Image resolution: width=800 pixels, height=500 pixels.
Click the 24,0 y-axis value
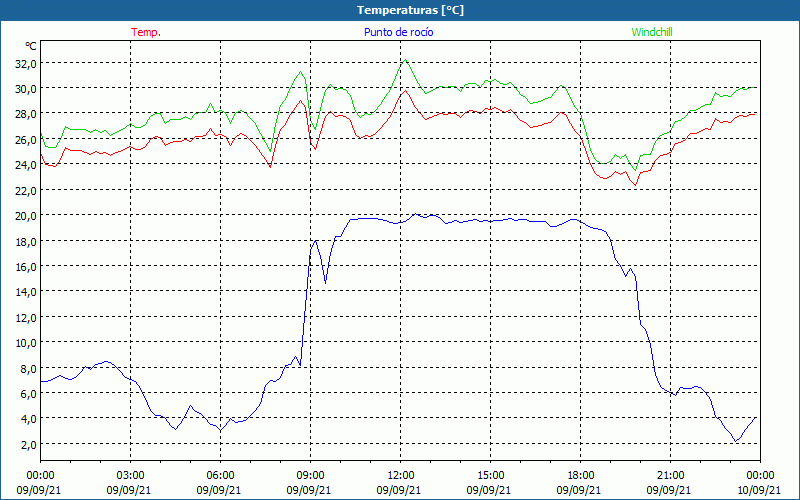click(x=26, y=165)
